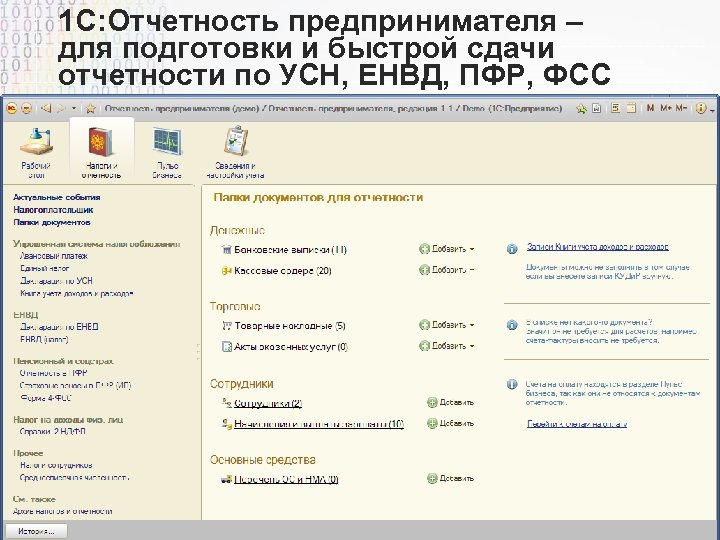Image resolution: width=720 pixels, height=540 pixels.
Task: Open Архив налогов и отчетности
Action: pyautogui.click(x=62, y=511)
